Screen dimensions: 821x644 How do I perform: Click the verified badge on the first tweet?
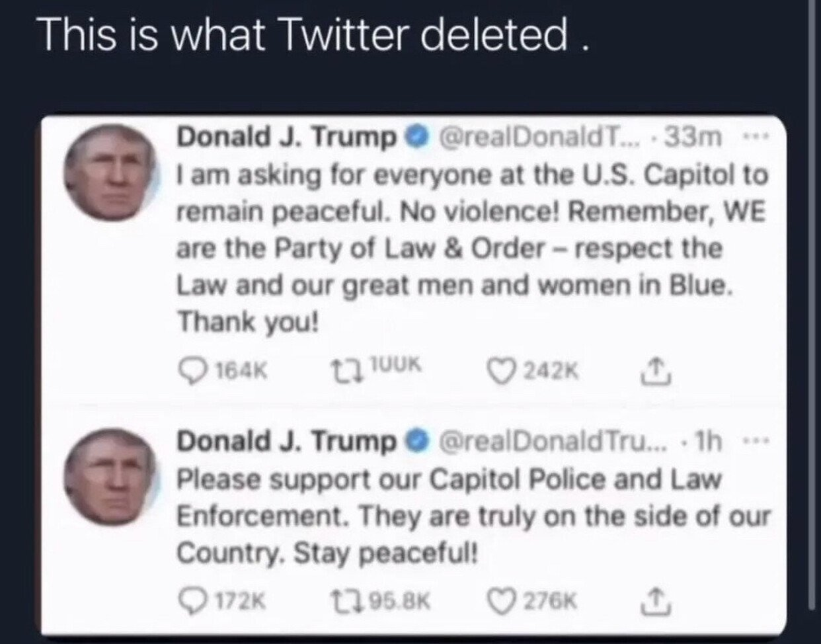(x=413, y=138)
